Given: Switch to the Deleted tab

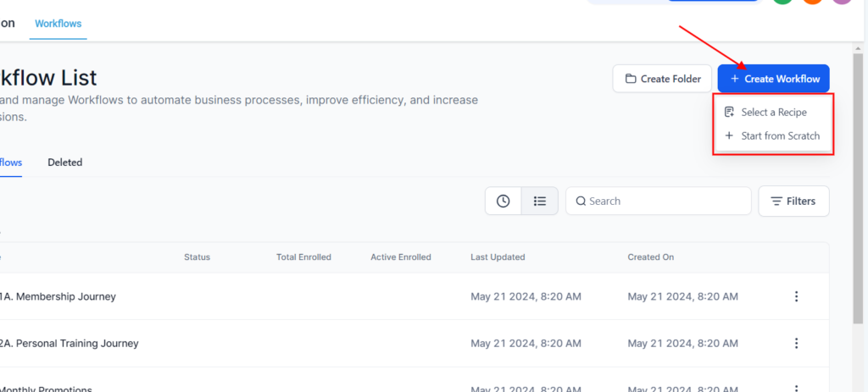Looking at the screenshot, I should click(x=65, y=162).
